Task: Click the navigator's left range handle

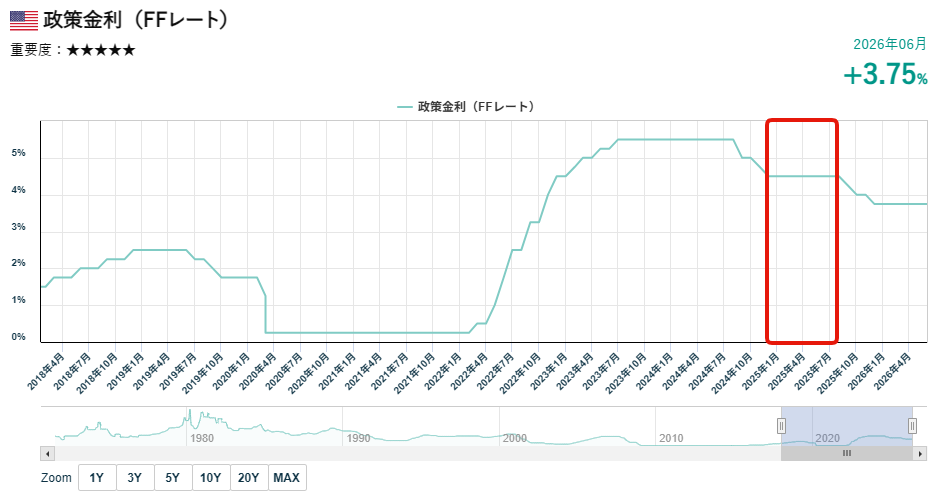Action: (x=781, y=426)
